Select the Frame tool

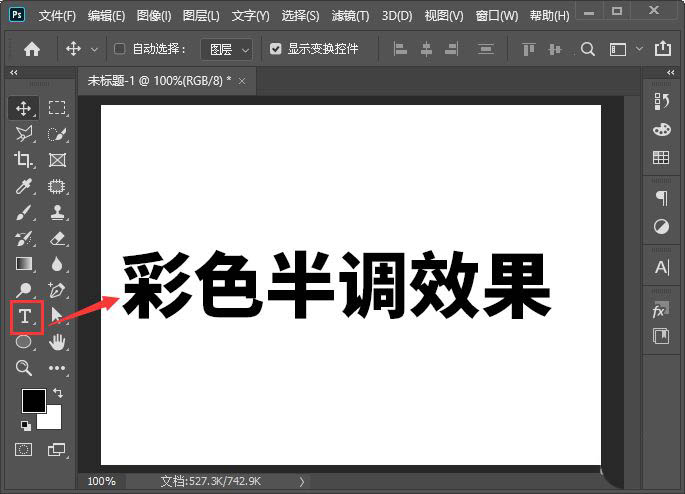57,160
